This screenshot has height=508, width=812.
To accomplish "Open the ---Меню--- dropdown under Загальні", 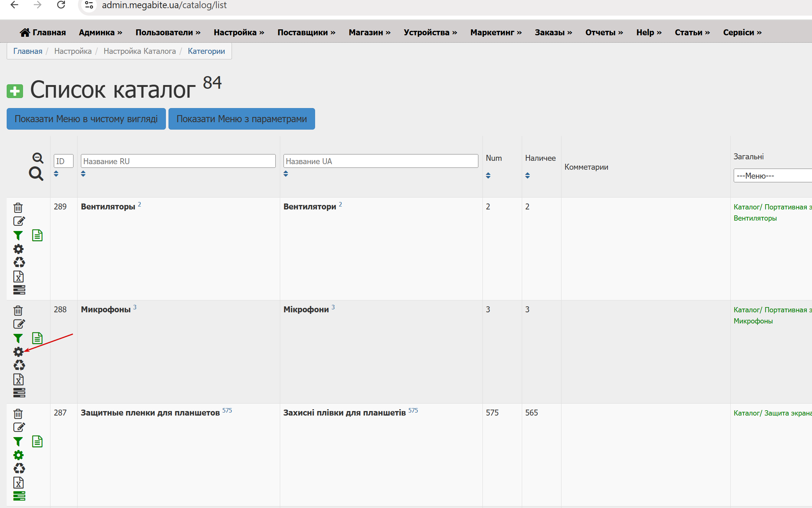I will [772, 176].
